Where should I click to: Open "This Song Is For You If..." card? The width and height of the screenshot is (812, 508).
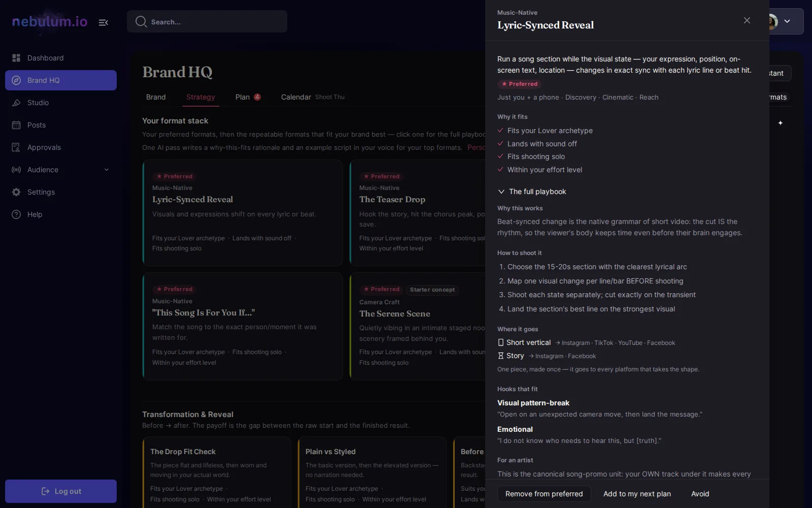coord(243,326)
